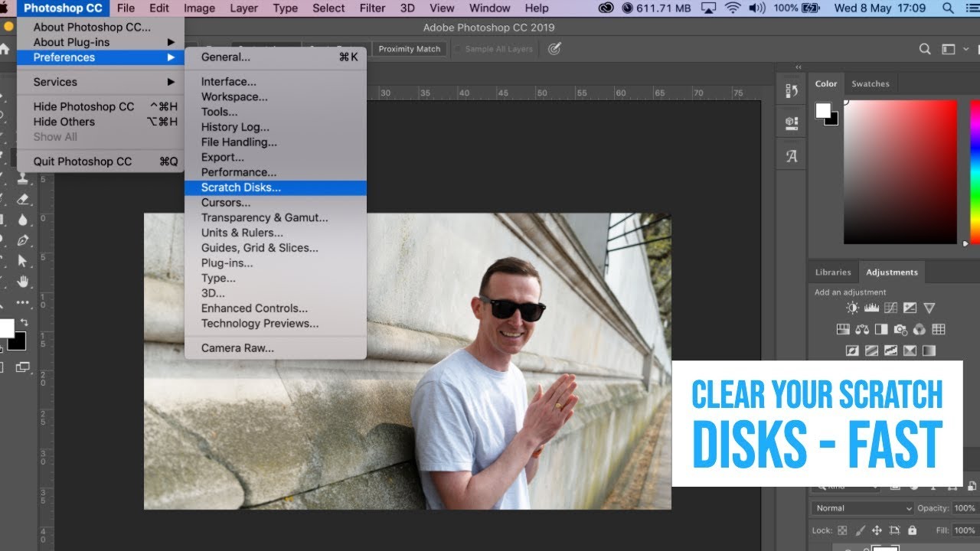This screenshot has width=980, height=551.
Task: Click the Proximity Match button
Action: coord(410,49)
